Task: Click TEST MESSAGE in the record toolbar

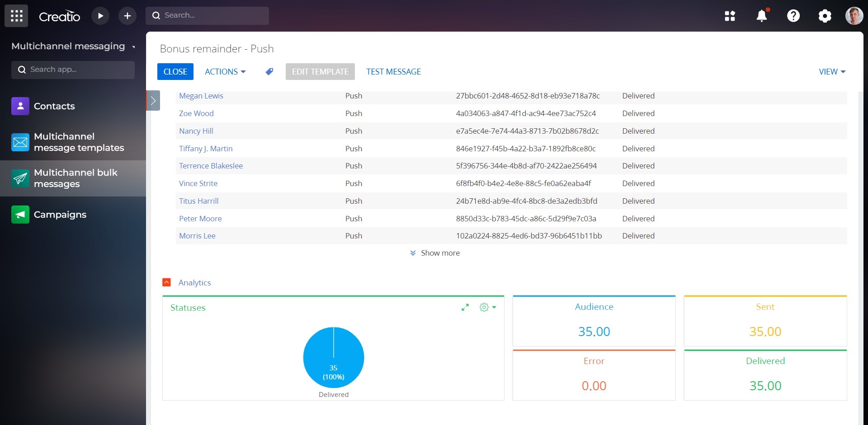Action: [393, 71]
